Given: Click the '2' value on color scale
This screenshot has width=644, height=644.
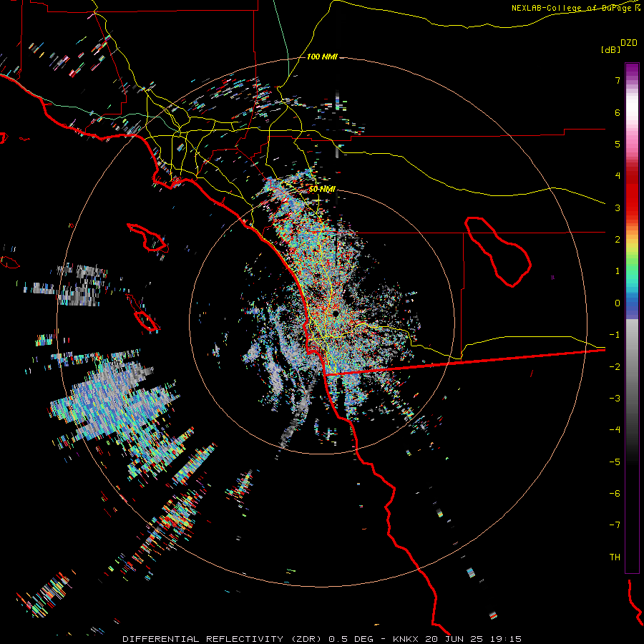Looking at the screenshot, I should click(618, 240).
